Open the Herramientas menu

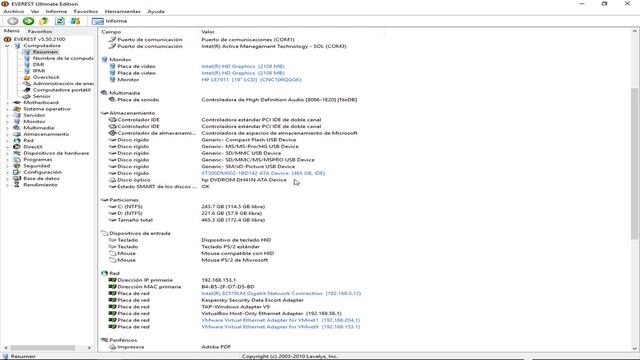122,11
